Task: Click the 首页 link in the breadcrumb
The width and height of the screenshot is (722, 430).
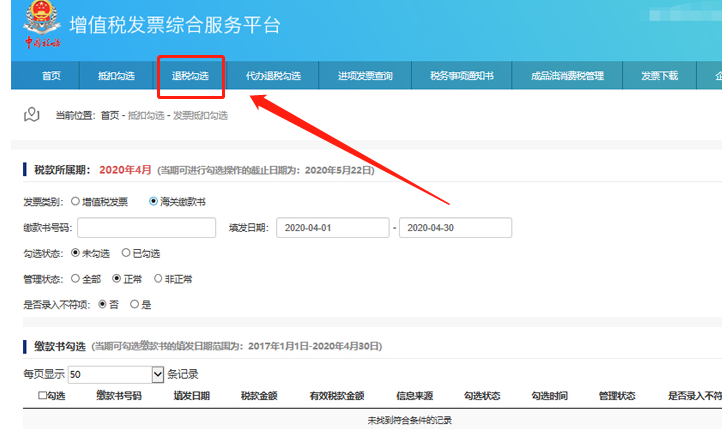Action: [110, 116]
